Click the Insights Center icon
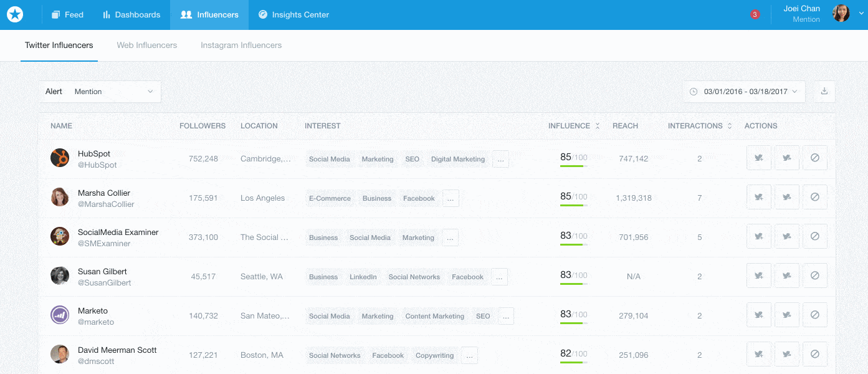The width and height of the screenshot is (868, 374). point(262,14)
